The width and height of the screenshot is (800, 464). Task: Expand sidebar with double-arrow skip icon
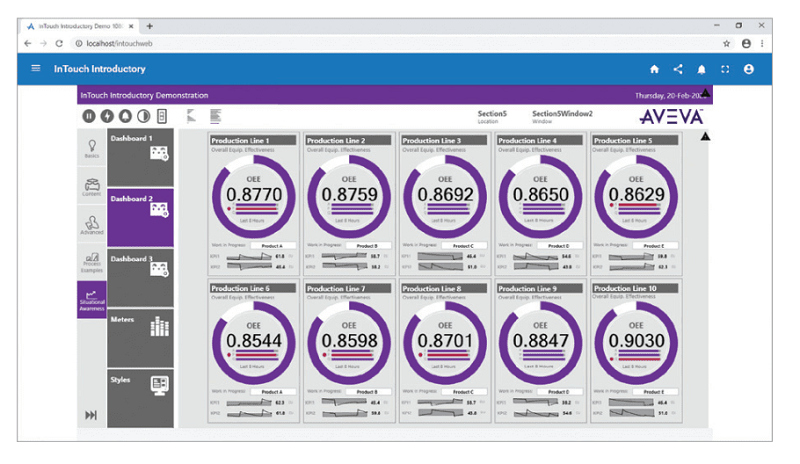91,415
